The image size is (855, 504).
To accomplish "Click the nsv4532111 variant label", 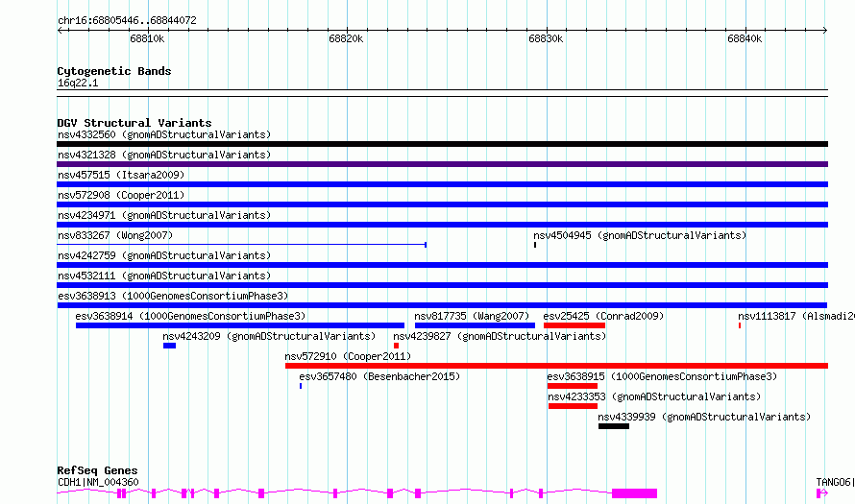I will pos(164,276).
